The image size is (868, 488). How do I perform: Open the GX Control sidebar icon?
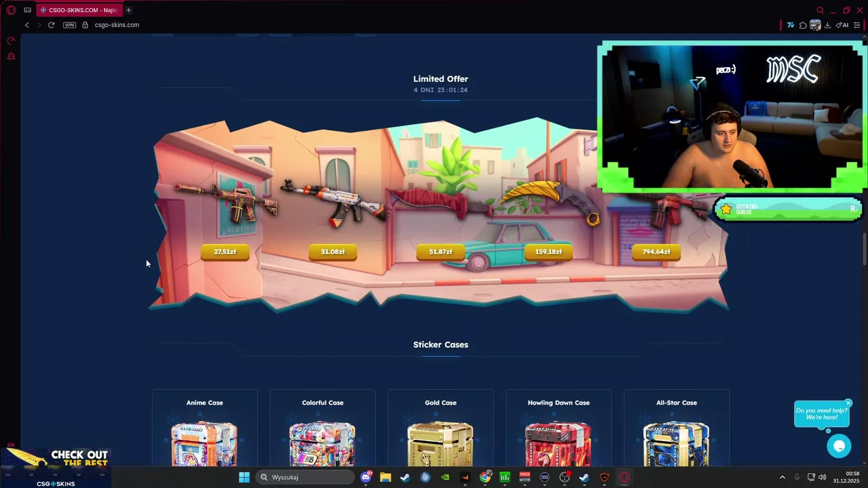click(11, 41)
